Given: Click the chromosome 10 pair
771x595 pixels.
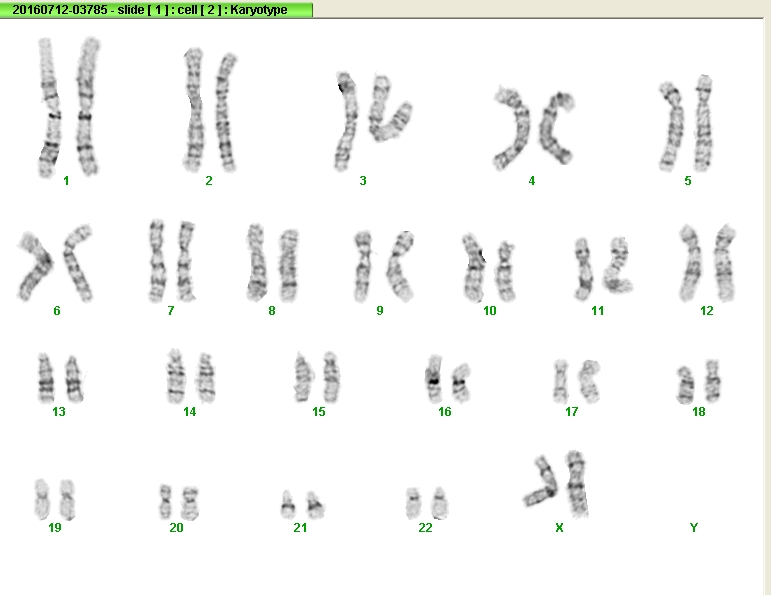Looking at the screenshot, I should pyautogui.click(x=489, y=267).
